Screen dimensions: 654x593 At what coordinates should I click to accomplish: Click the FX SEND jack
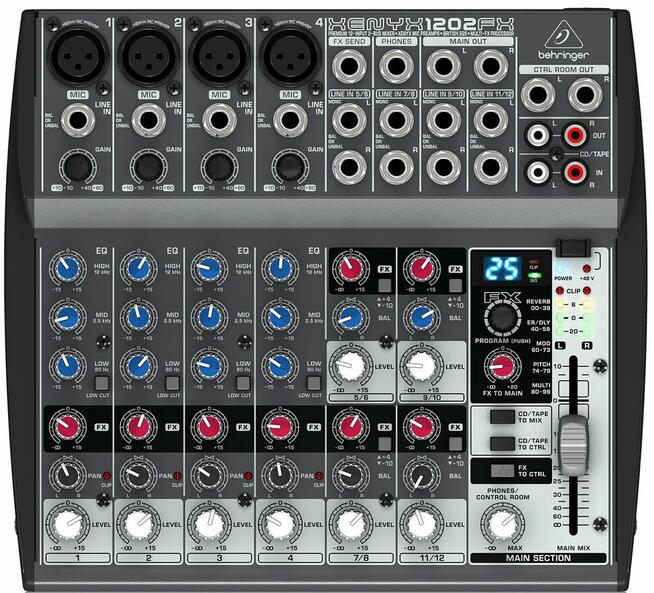pos(350,67)
